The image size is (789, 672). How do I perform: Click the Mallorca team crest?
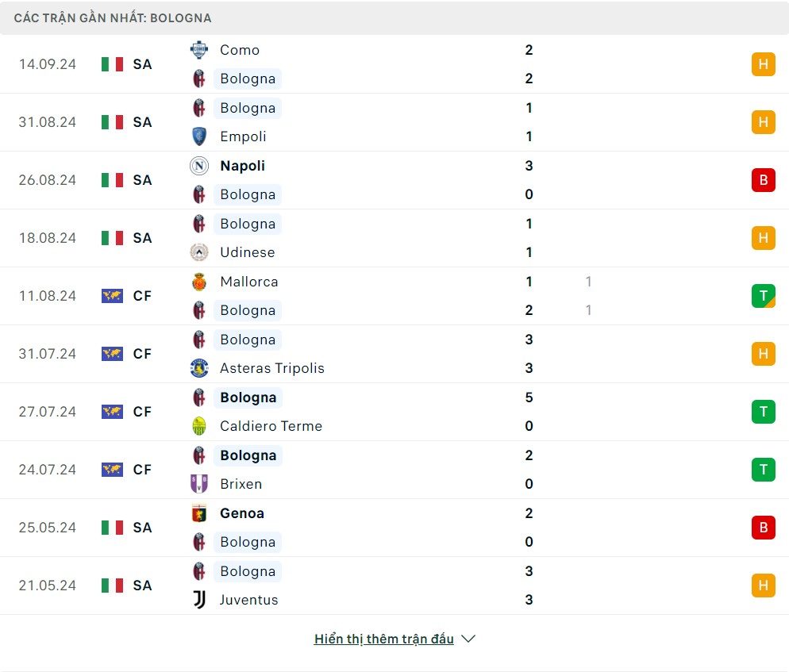click(x=199, y=282)
